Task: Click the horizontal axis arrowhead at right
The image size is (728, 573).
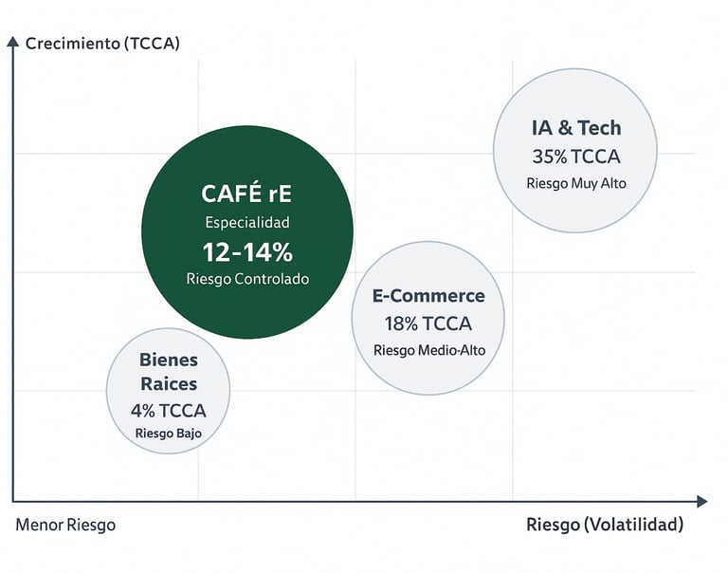Action: point(701,501)
